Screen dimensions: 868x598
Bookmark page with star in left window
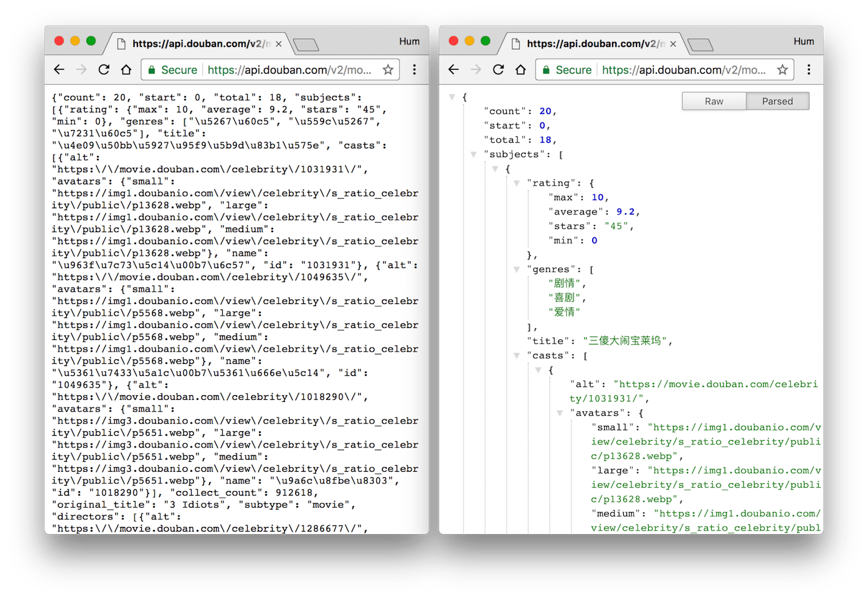click(388, 70)
